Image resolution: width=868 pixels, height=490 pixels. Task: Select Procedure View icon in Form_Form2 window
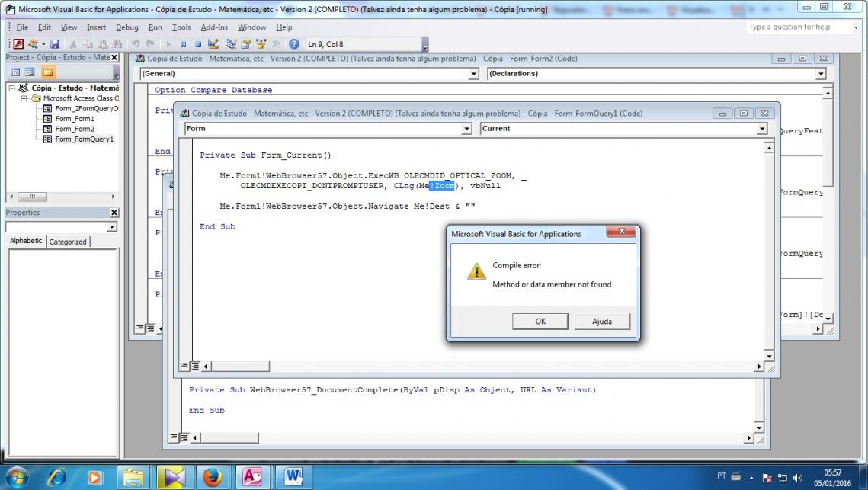[140, 328]
